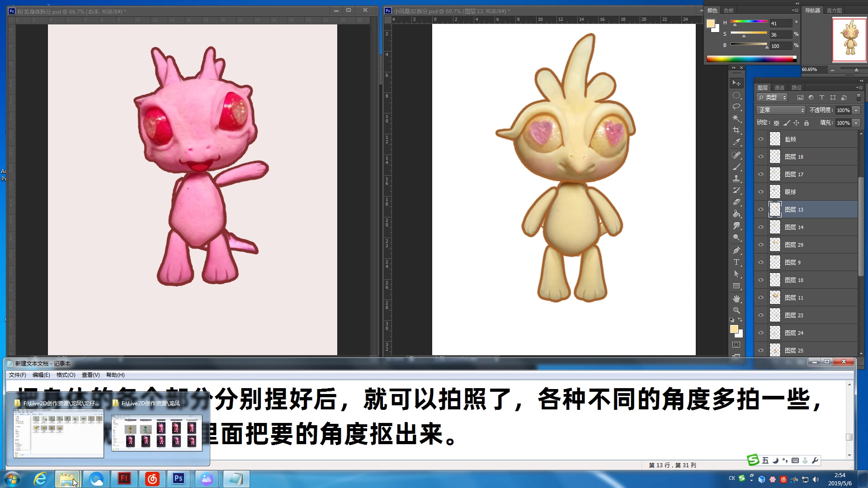
Task: Click the navigator zoom out button
Action: click(x=832, y=70)
